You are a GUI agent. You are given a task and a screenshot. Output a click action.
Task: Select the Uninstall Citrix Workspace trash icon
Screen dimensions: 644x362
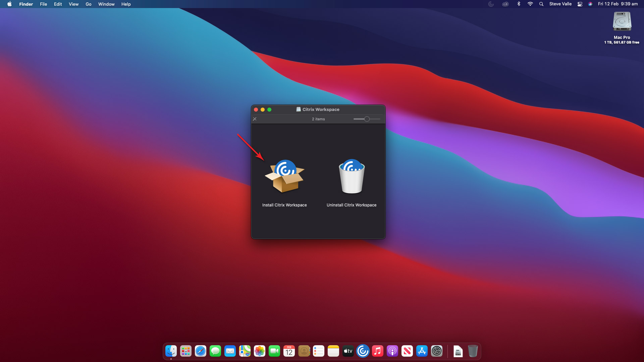(x=352, y=177)
